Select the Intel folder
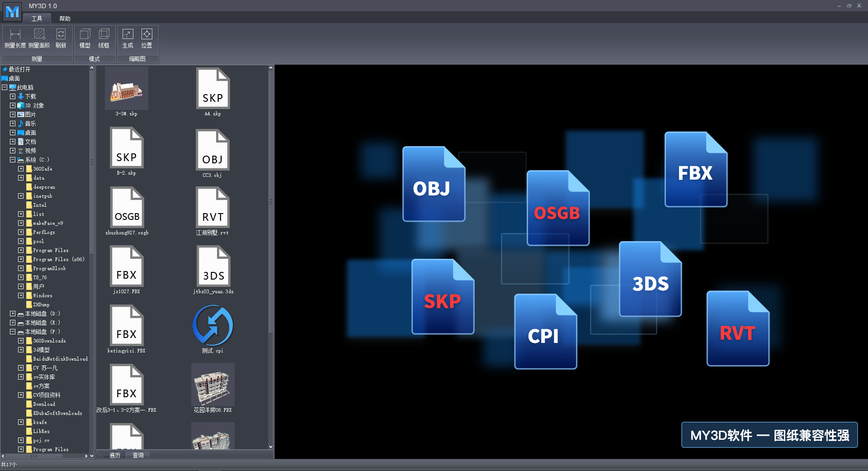Screen dimensions: 868x471 [x=36, y=205]
